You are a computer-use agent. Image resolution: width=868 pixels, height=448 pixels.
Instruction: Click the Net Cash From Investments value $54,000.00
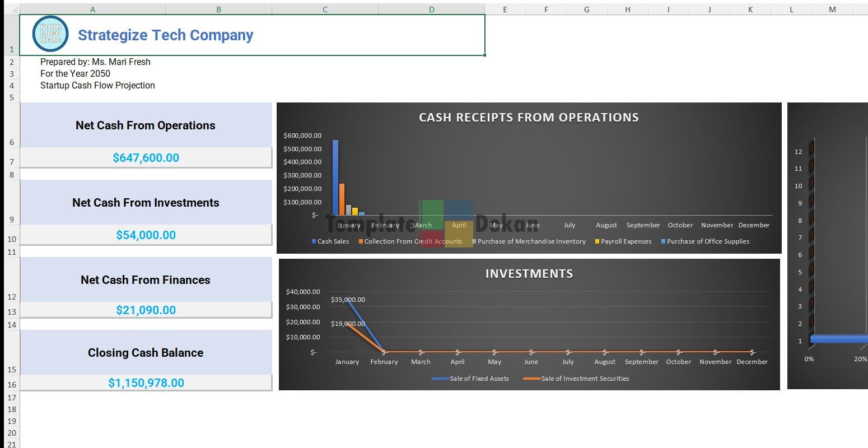(x=146, y=235)
